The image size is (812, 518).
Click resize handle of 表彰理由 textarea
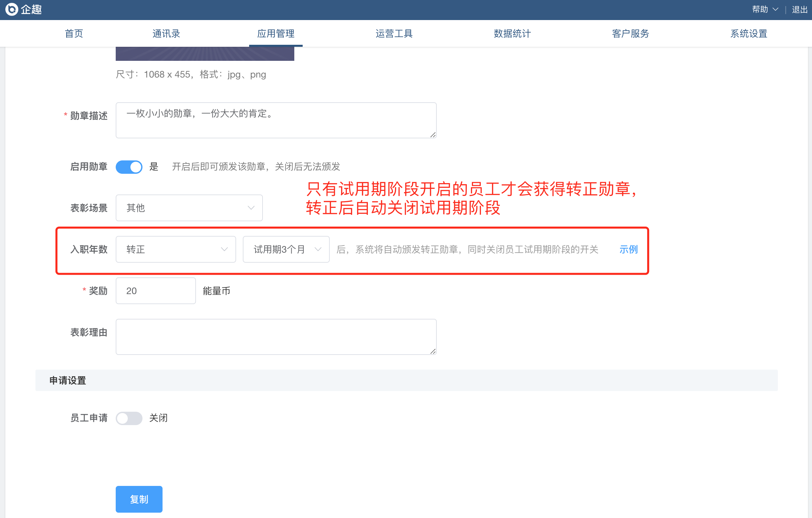[433, 351]
